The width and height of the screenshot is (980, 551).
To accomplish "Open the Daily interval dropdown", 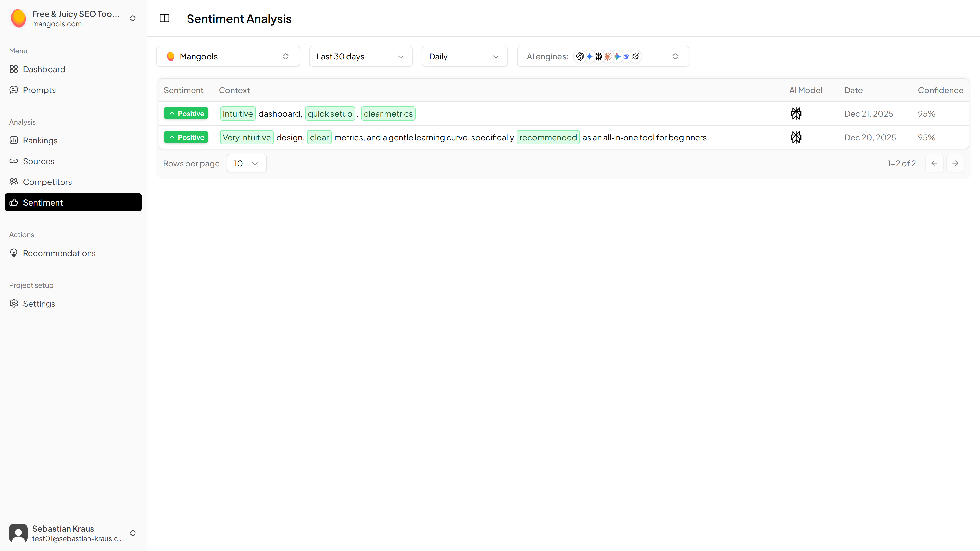I will [464, 56].
